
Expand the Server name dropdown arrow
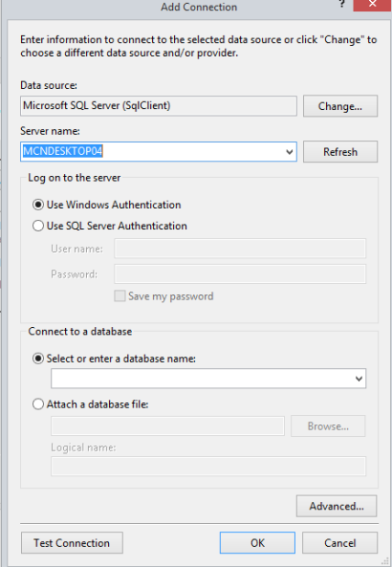(290, 151)
